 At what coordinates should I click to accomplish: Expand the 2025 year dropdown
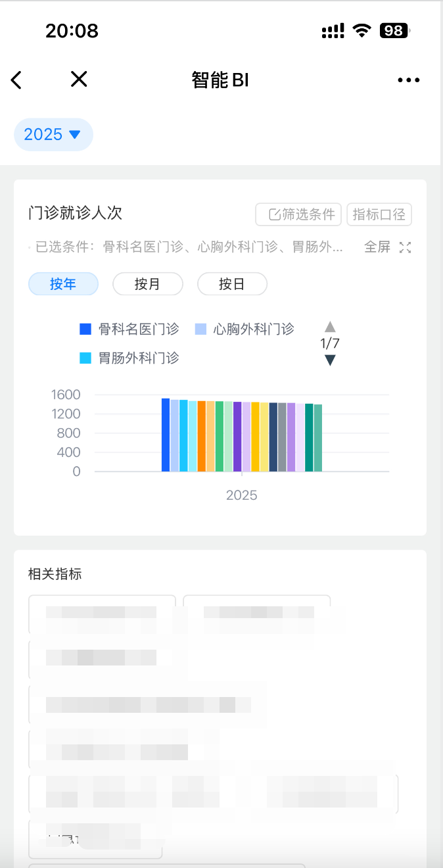53,135
